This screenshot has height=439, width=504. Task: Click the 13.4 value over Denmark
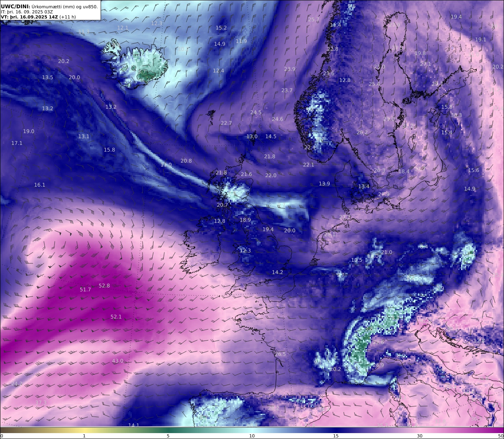(x=364, y=187)
